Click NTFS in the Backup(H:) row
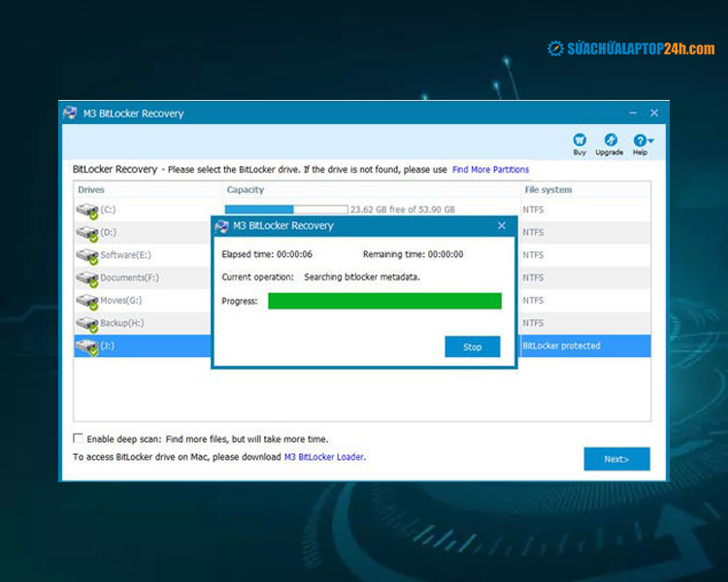Image resolution: width=728 pixels, height=582 pixels. point(533,323)
